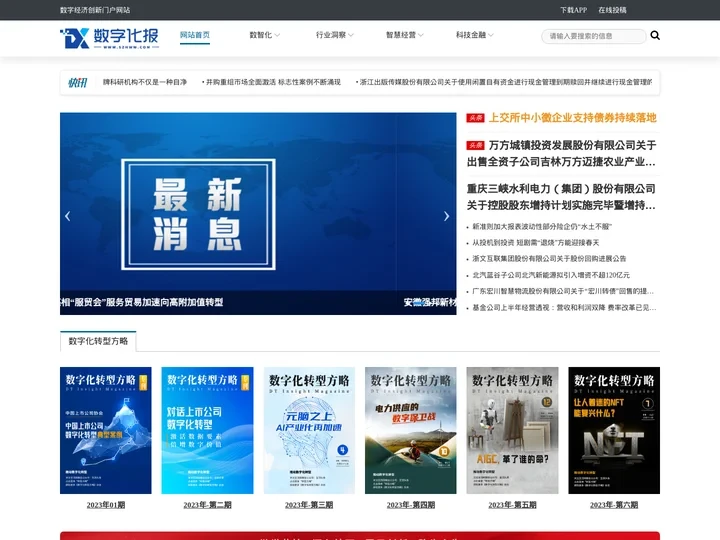Open 浙文互联集团 股份回购 article
The image size is (720, 540).
coord(549,259)
